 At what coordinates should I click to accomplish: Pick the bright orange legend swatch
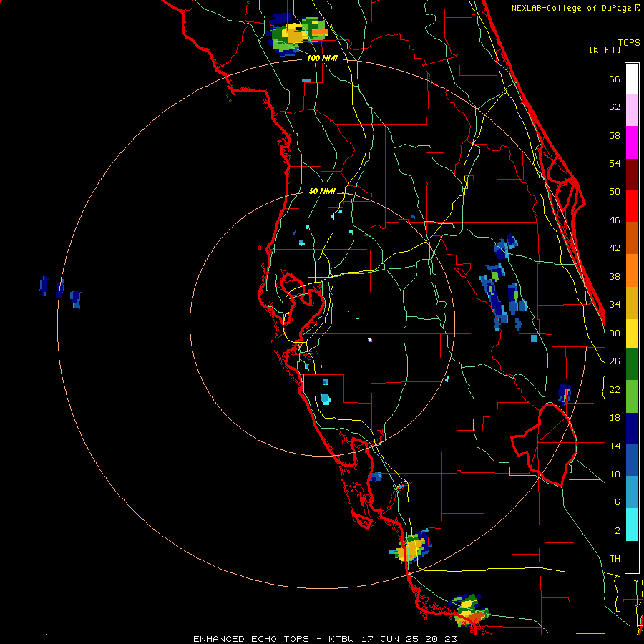pyautogui.click(x=632, y=270)
